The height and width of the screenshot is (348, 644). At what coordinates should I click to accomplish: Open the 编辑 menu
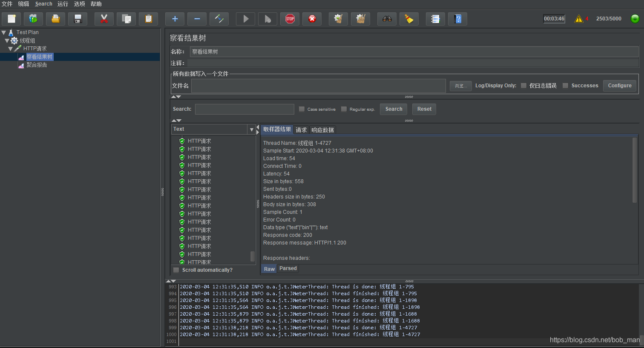[23, 4]
